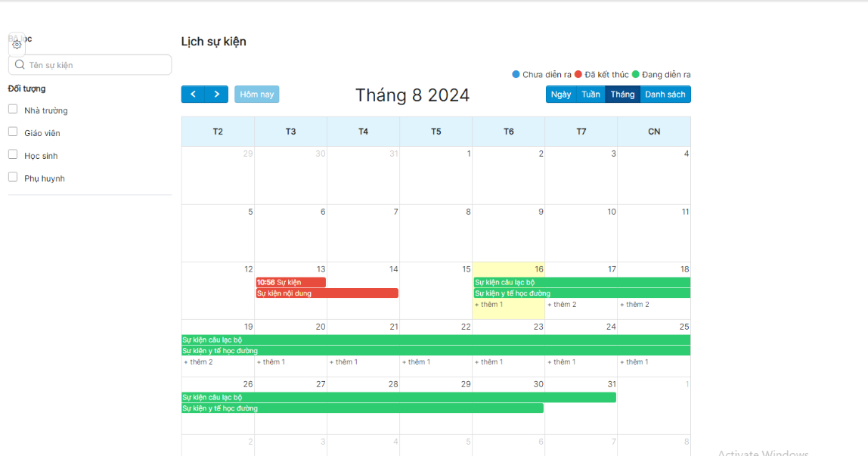The height and width of the screenshot is (456, 868).
Task: Toggle the "Giáo viên" checkbox
Action: tap(13, 132)
